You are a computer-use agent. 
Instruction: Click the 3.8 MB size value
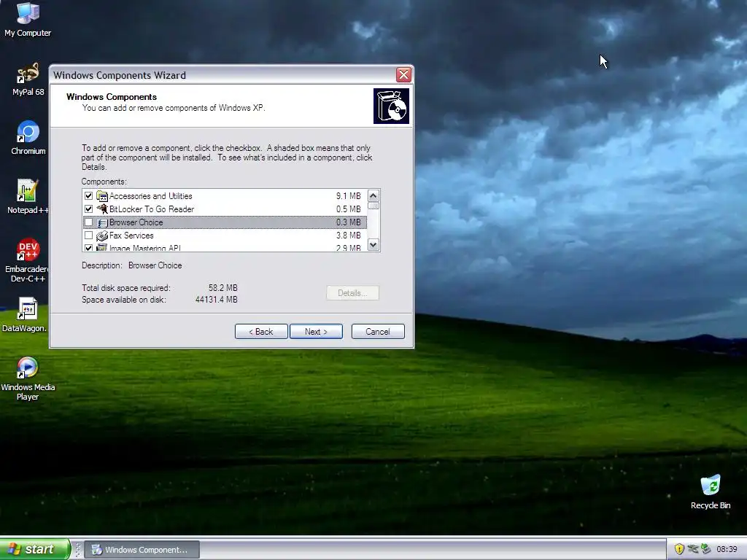pyautogui.click(x=348, y=236)
